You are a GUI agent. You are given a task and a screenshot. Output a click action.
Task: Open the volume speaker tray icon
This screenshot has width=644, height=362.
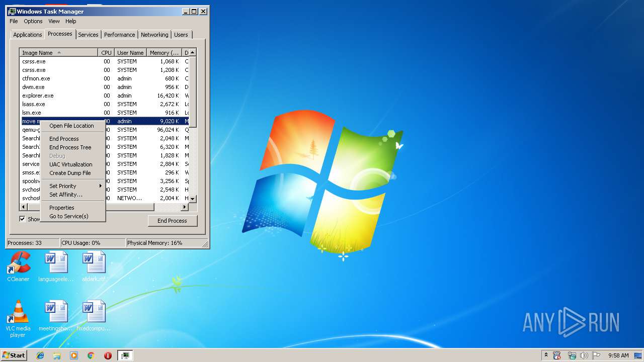coord(584,355)
